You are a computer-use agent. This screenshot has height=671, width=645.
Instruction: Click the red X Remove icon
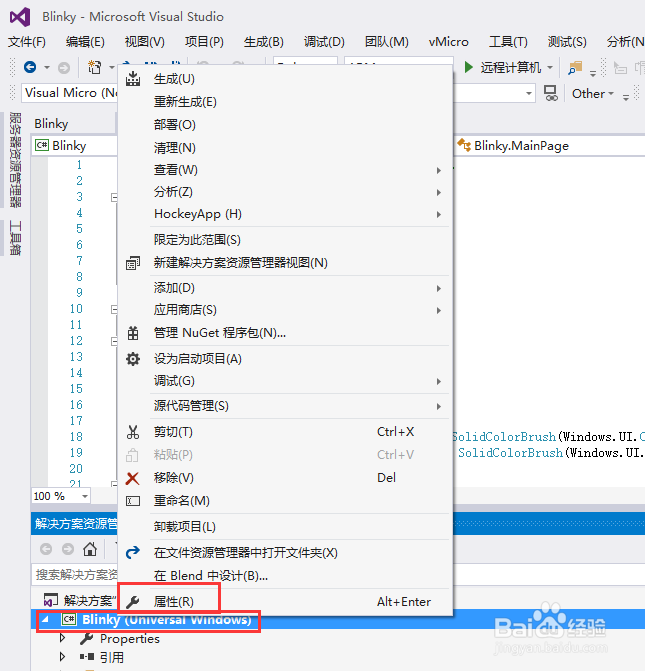tap(133, 478)
